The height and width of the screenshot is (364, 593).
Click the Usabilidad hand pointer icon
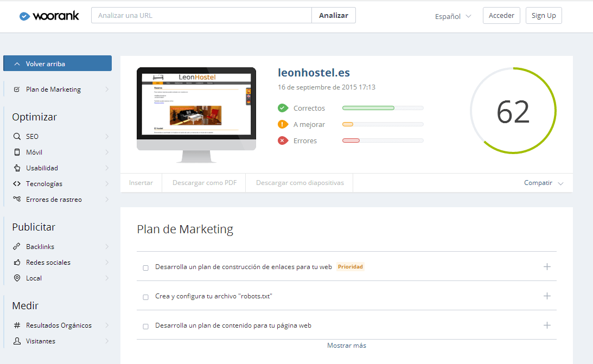pyautogui.click(x=17, y=168)
